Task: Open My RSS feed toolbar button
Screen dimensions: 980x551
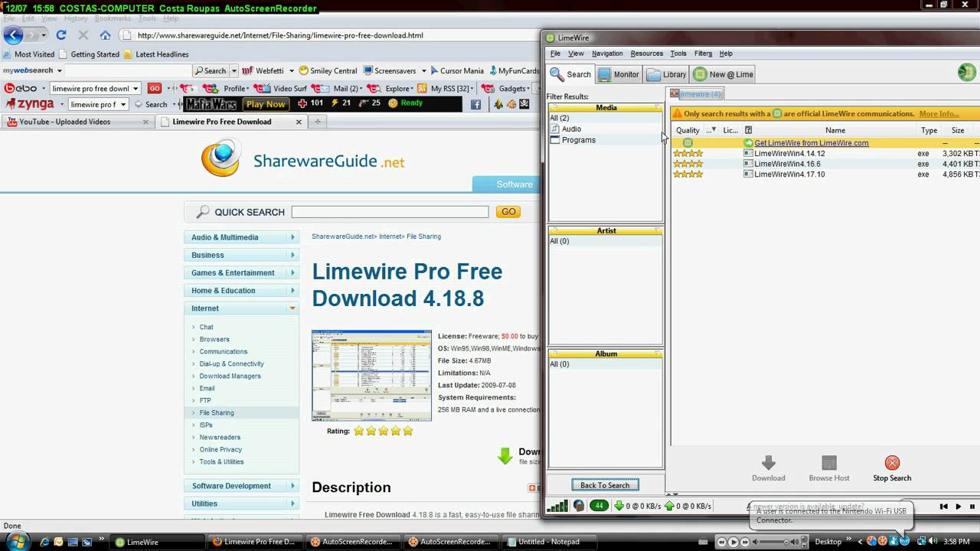Action: (x=443, y=88)
